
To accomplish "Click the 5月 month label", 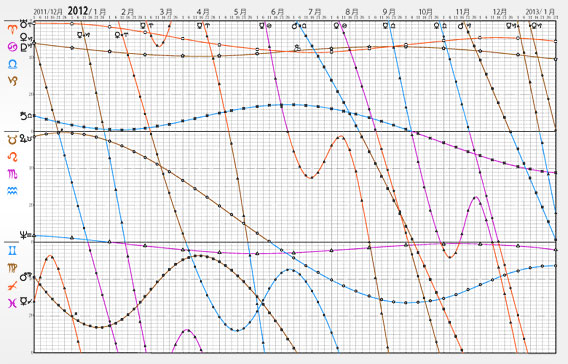I will (x=240, y=12).
